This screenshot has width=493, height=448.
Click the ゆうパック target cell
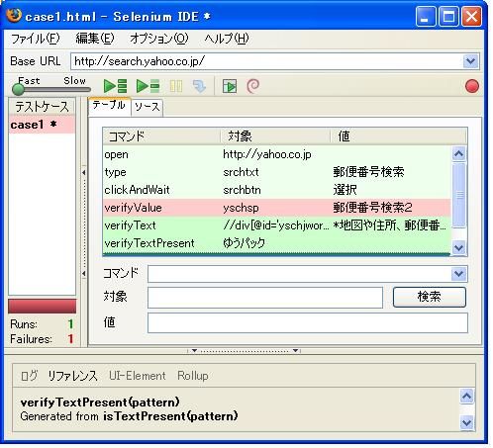pyautogui.click(x=244, y=243)
